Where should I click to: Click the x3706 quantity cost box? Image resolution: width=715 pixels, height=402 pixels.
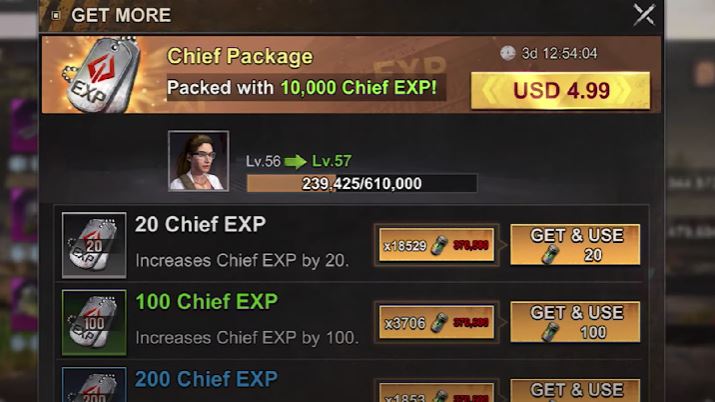click(x=436, y=323)
